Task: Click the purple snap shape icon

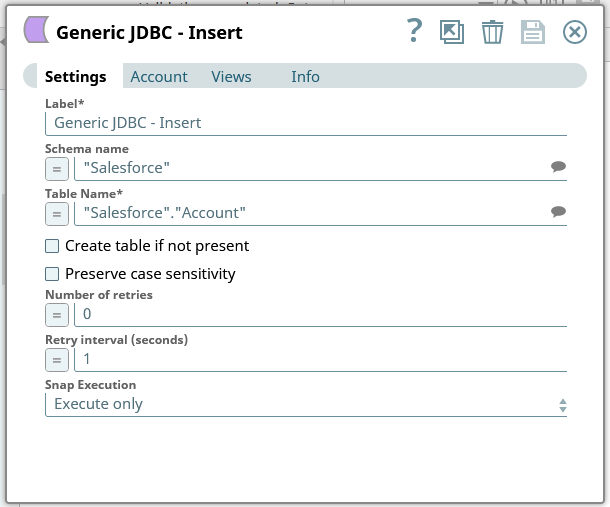Action: click(x=36, y=32)
